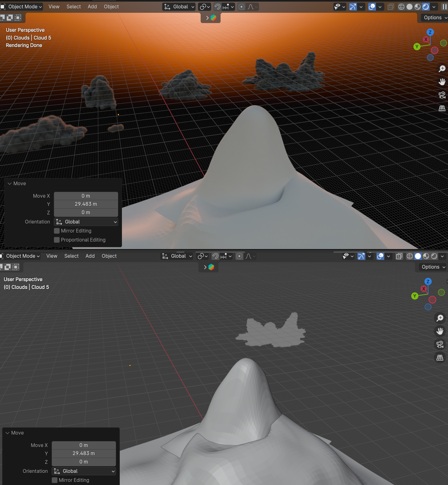Enable Mirror Editing in gray viewport Move panel
448x485 pixels.
pos(54,480)
